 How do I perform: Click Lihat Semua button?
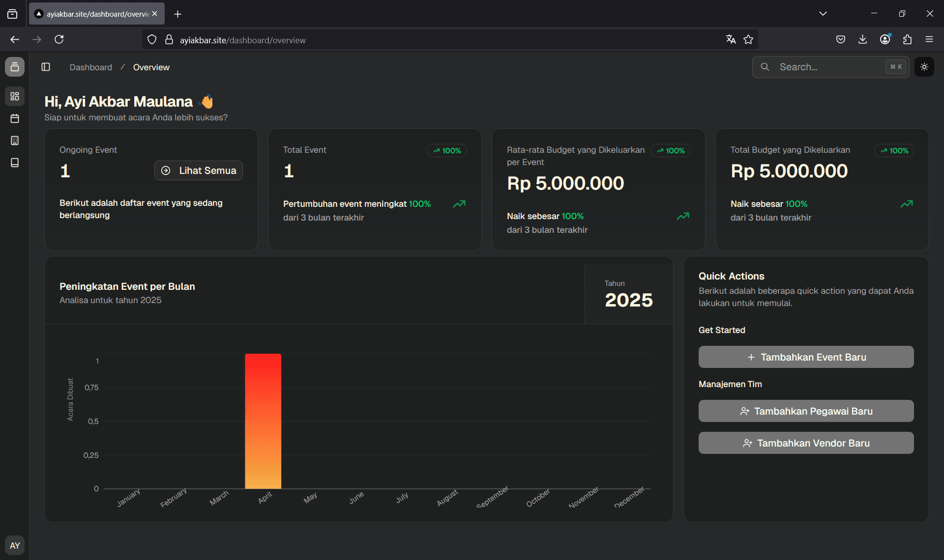(199, 170)
